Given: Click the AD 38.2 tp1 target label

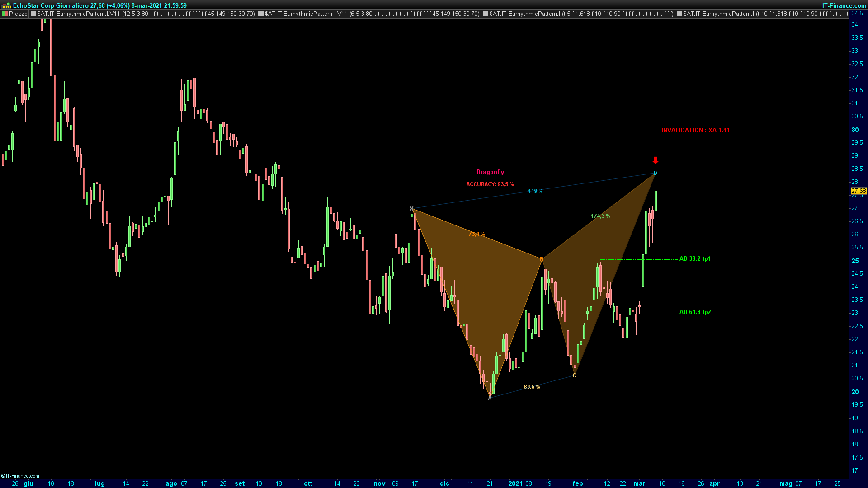Looking at the screenshot, I should [x=695, y=259].
